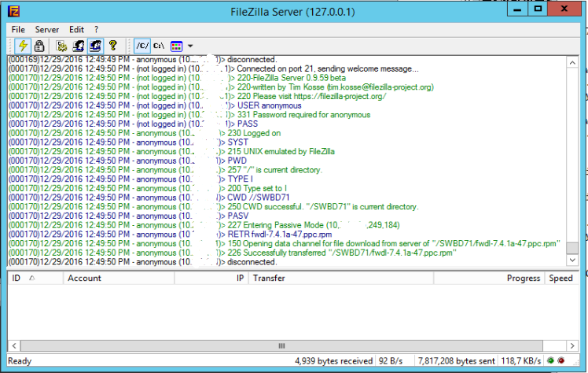This screenshot has height=373, width=588.
Task: Click the horizontal scrollbar right arrow
Action: click(x=572, y=345)
